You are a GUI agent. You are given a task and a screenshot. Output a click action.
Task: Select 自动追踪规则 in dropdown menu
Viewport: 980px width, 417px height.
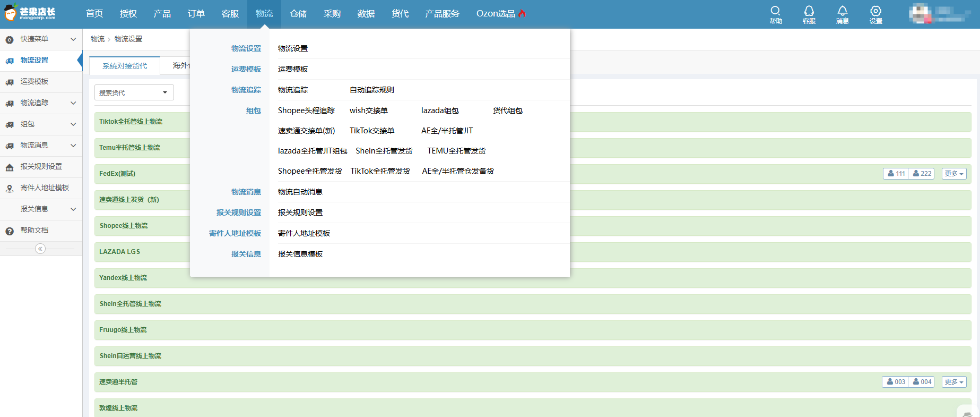pyautogui.click(x=372, y=90)
